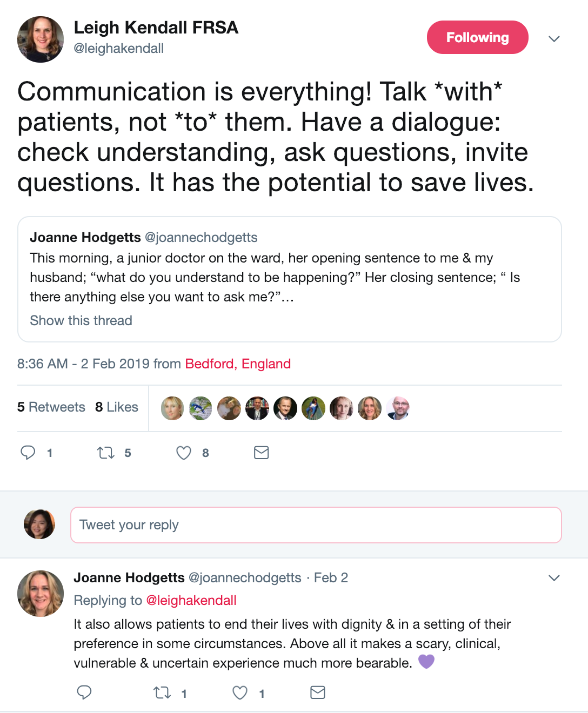The height and width of the screenshot is (713, 588).
Task: Click the first liker avatar thumbnail
Action: click(172, 408)
